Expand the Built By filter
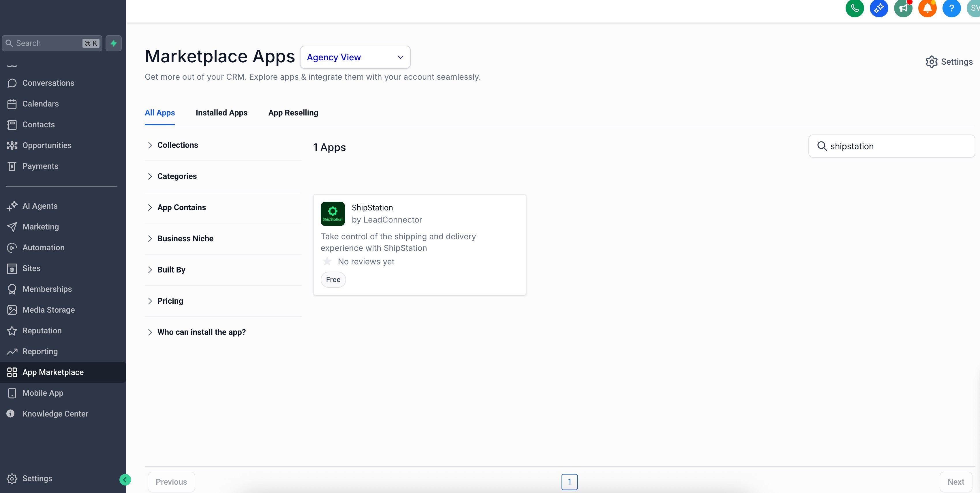 pyautogui.click(x=171, y=270)
